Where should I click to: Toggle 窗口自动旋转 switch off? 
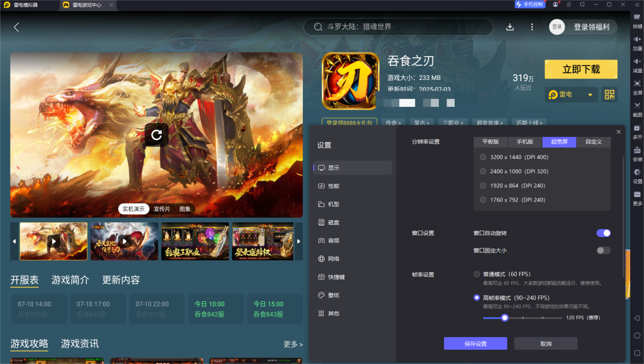pos(603,233)
